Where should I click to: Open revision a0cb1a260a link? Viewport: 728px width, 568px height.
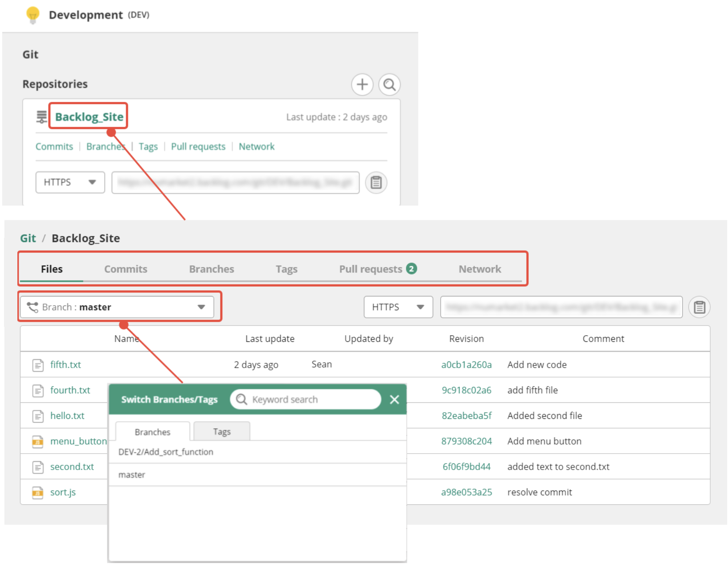tap(466, 365)
